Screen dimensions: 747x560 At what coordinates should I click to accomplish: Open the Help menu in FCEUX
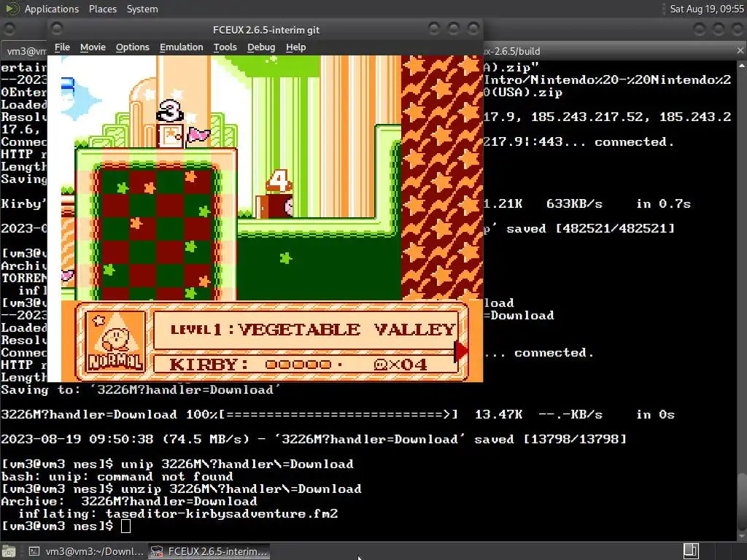tap(295, 47)
